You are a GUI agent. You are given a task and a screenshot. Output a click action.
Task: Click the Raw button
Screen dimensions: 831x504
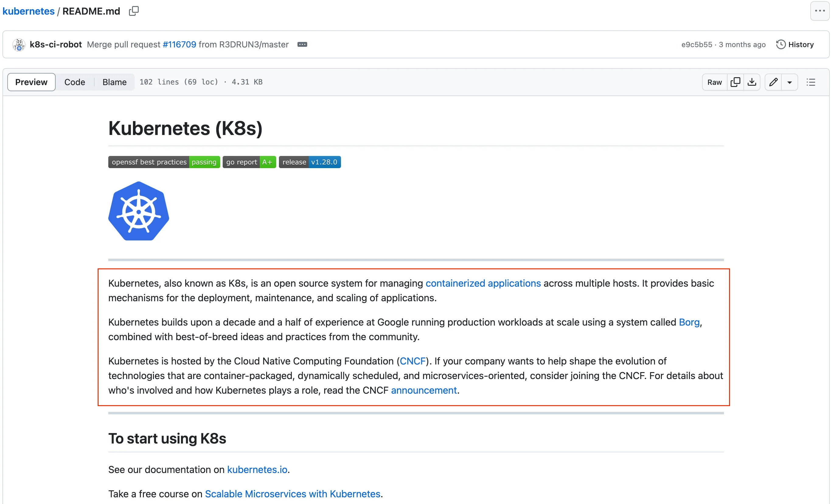[714, 82]
